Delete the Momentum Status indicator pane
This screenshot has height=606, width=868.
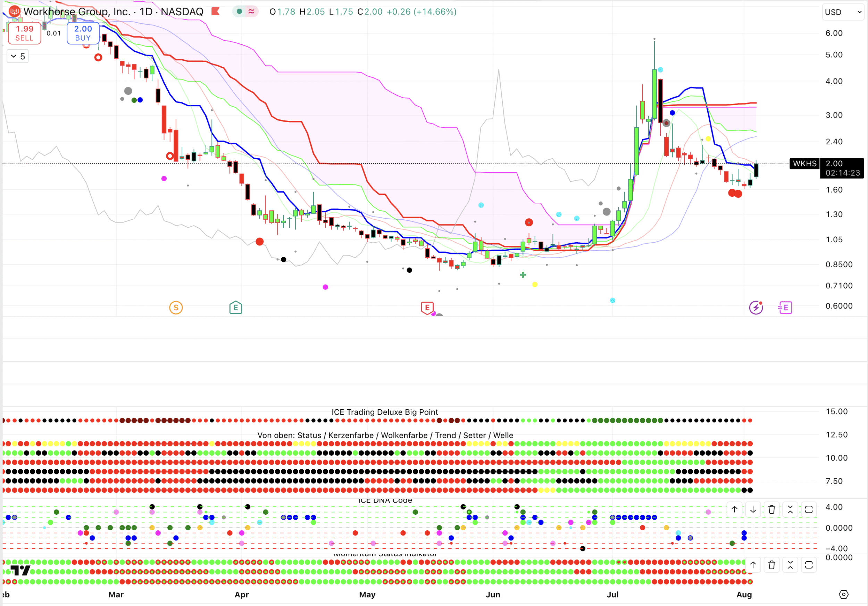click(x=771, y=565)
